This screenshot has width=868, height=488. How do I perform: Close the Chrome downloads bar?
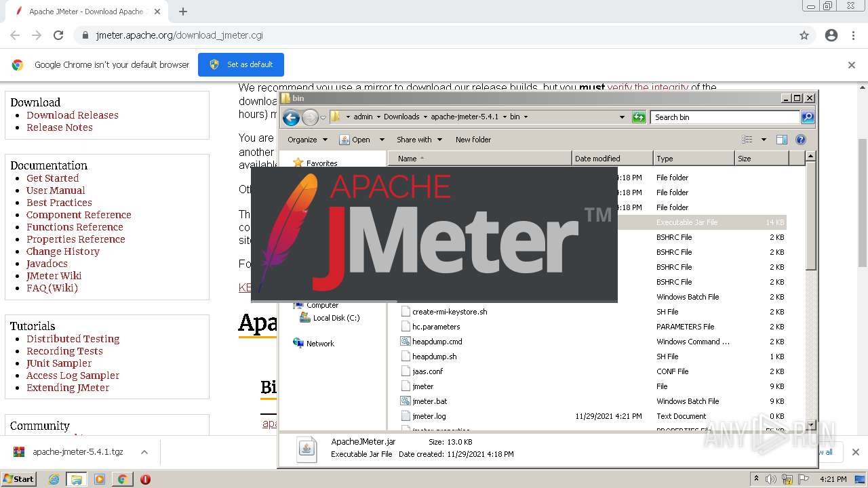[855, 452]
